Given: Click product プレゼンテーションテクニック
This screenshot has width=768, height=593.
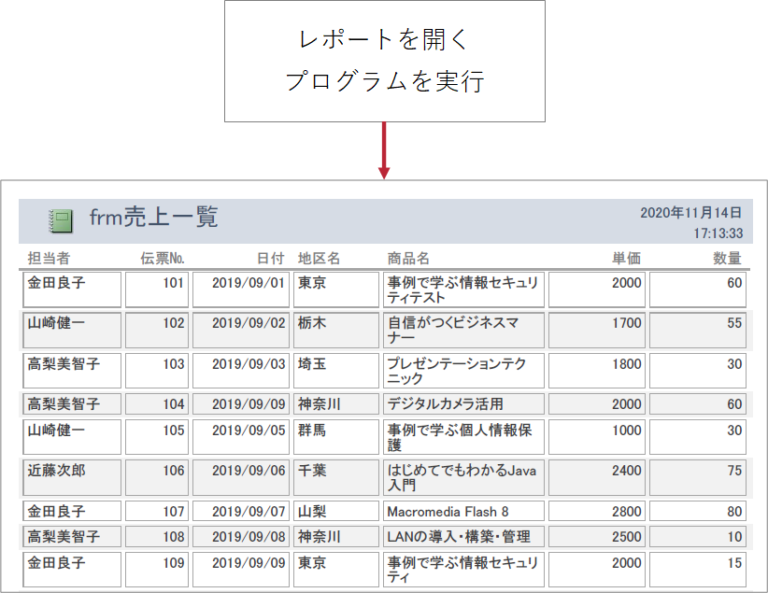Looking at the screenshot, I should pos(463,371).
